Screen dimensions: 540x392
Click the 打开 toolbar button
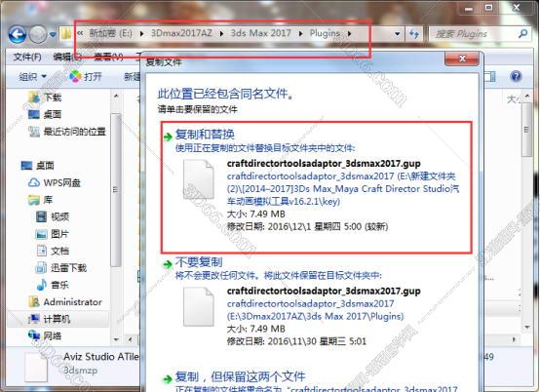pyautogui.click(x=86, y=76)
